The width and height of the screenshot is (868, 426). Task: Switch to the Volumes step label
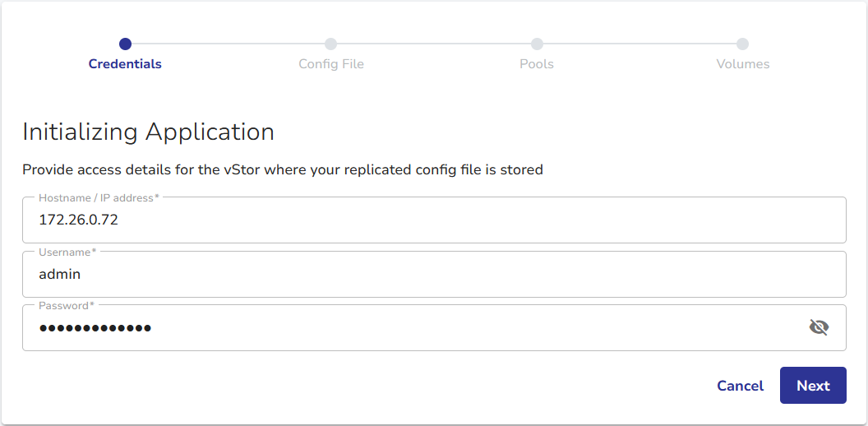742,64
